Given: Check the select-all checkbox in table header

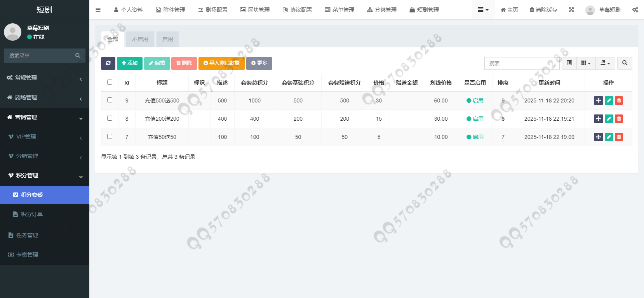Looking at the screenshot, I should coord(110,82).
